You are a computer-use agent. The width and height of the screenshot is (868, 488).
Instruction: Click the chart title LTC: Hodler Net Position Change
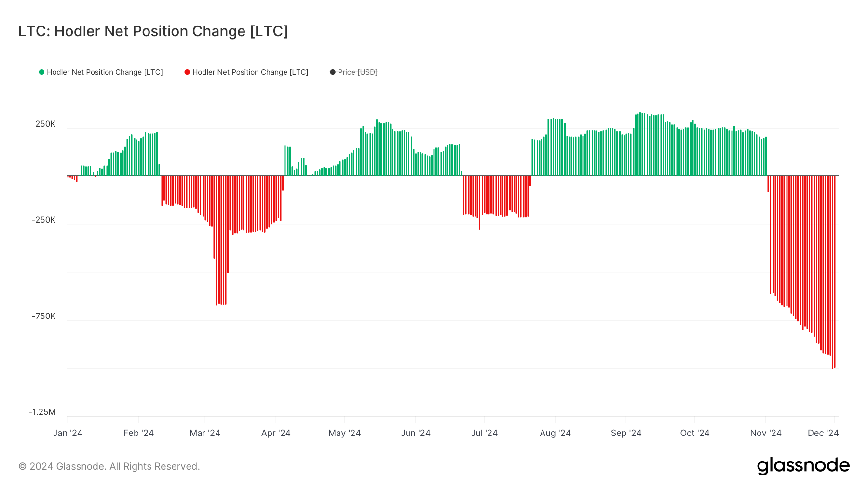[x=153, y=31]
